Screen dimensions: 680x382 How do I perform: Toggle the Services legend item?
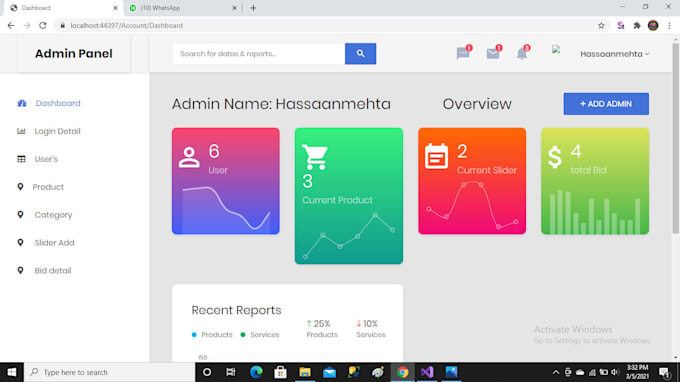point(260,335)
